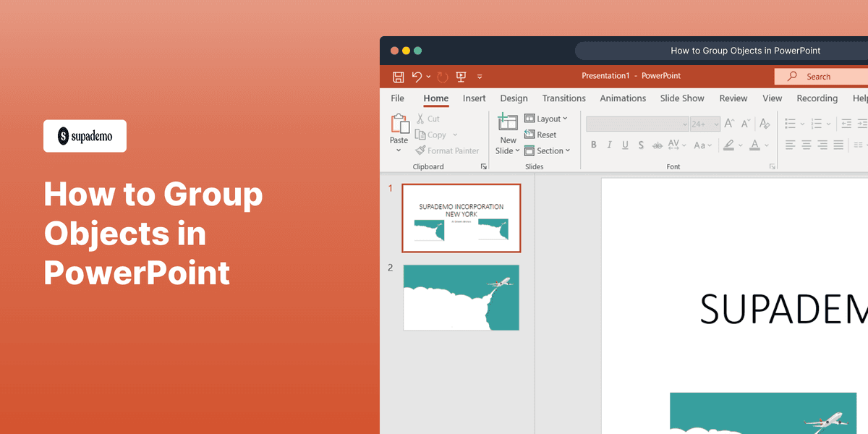Toggle italic formatting
Screen dimensions: 868x434
pyautogui.click(x=609, y=145)
